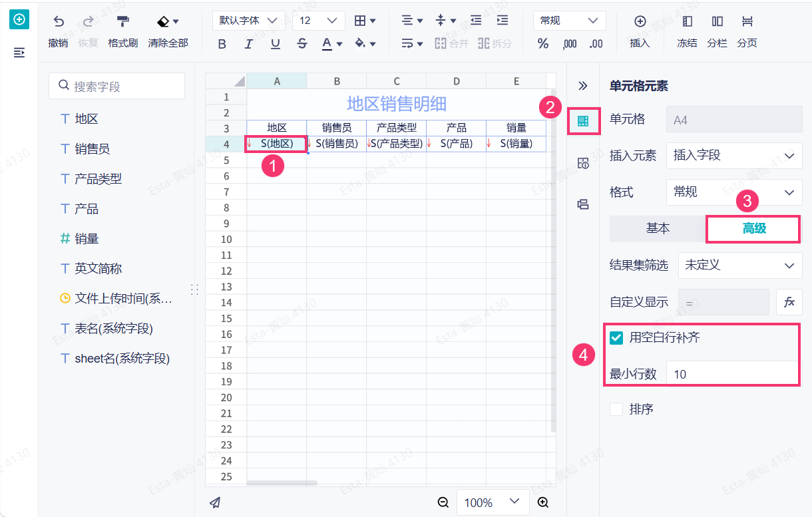Click the zoom out magnifier icon
This screenshot has height=517, width=812.
click(443, 502)
